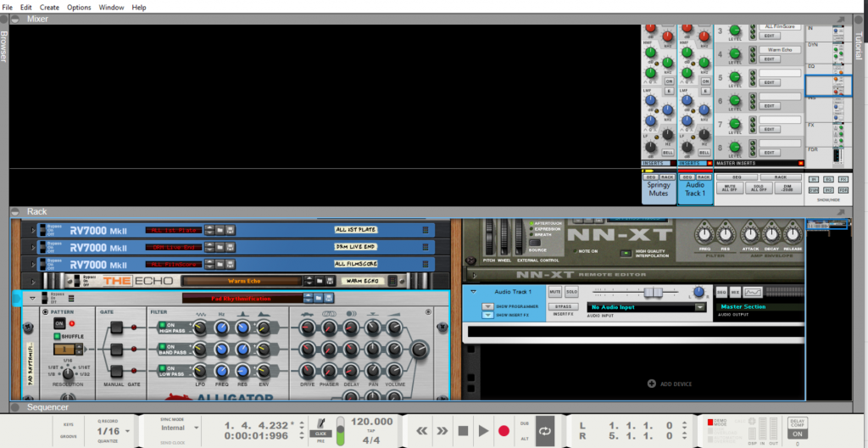Toggle the loop button in transport

(x=544, y=430)
